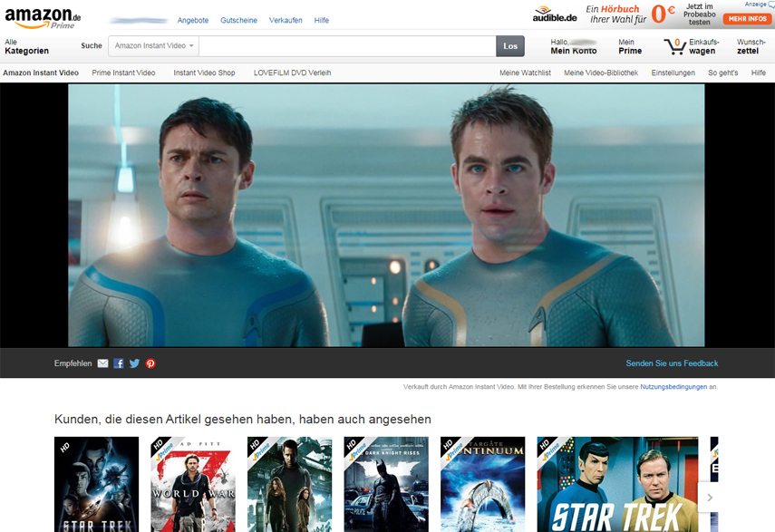This screenshot has height=532, width=775.
Task: Click the 'Ein Hörbuch Ihrer Wahl für' ad text
Action: tap(617, 15)
